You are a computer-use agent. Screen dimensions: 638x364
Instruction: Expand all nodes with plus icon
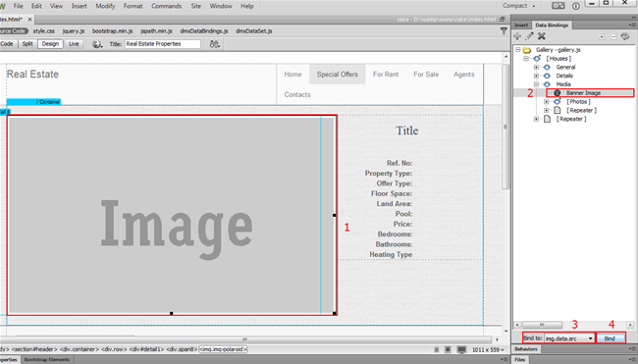coord(602,36)
